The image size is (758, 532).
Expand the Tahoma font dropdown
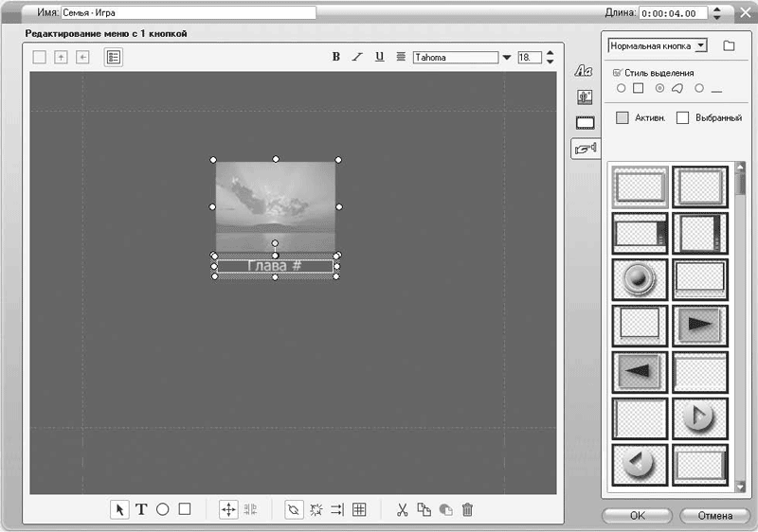(x=506, y=58)
